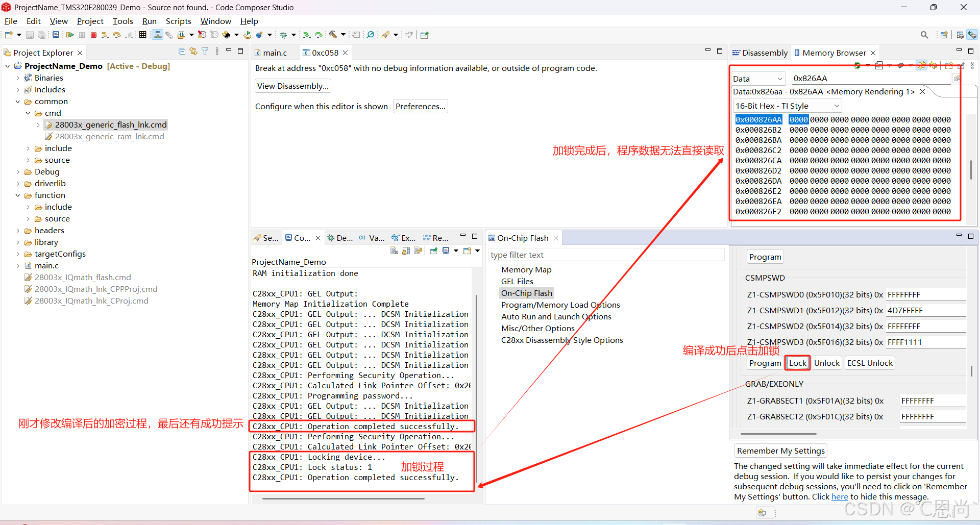Image resolution: width=980 pixels, height=525 pixels.
Task: Select Memory Map in the options list
Action: [526, 269]
